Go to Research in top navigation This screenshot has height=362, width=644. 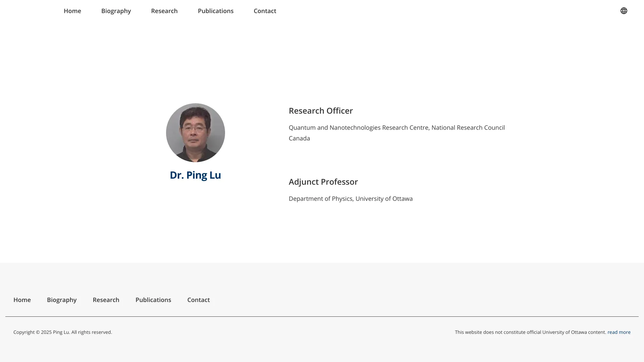(x=164, y=11)
